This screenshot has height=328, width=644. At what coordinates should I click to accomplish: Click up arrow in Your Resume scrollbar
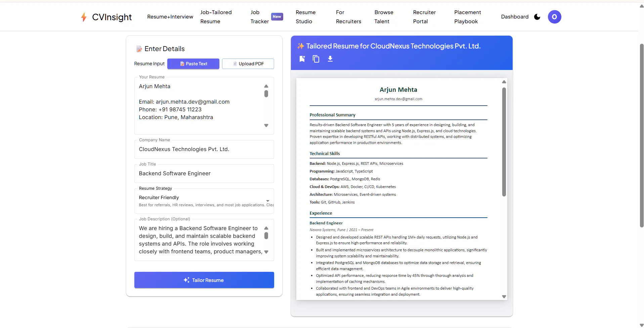(x=266, y=86)
